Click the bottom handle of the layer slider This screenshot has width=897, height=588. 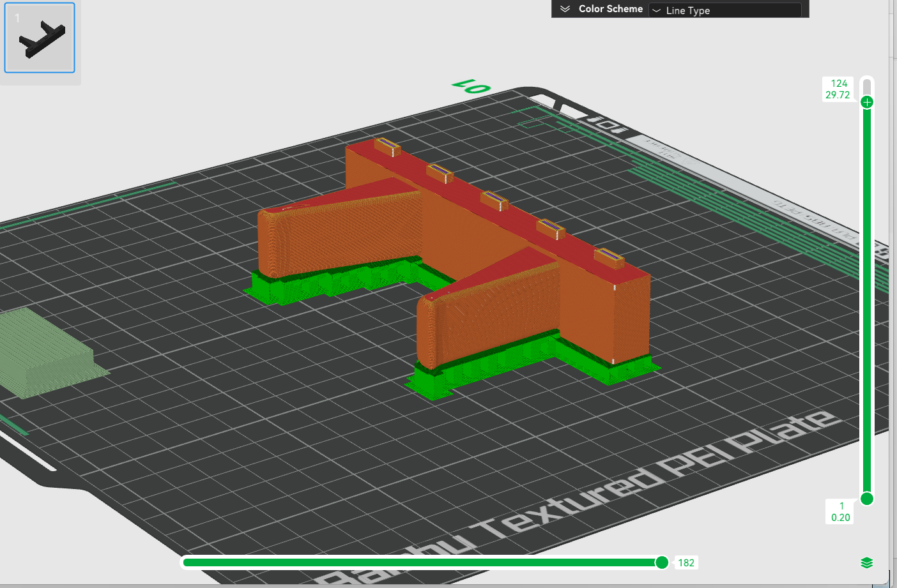point(867,499)
